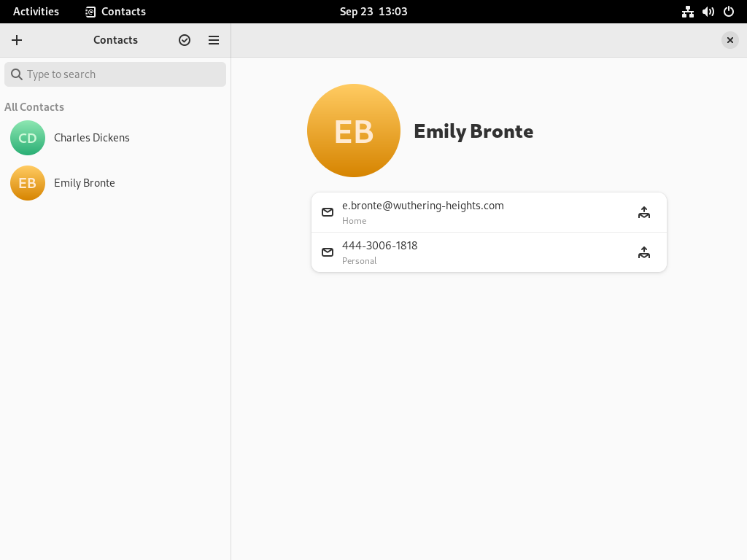Send email to e.bronte@wuthering-heights.com via send icon

tap(643, 212)
